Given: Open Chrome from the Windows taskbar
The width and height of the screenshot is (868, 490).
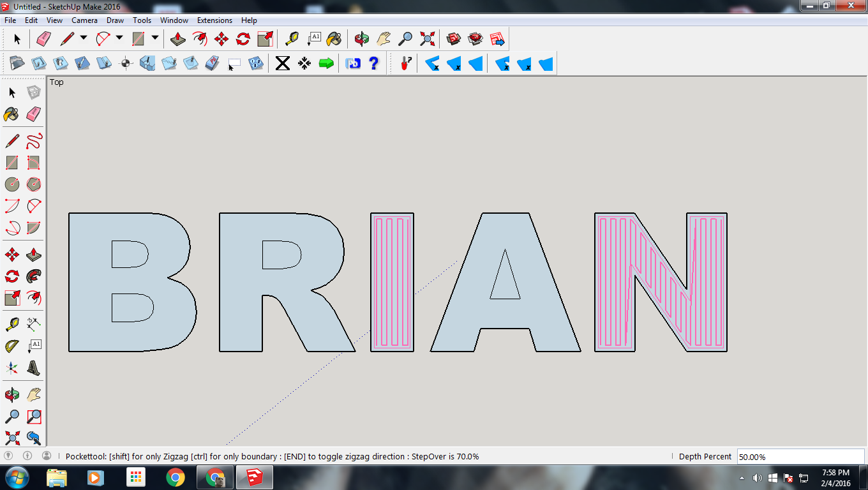Looking at the screenshot, I should pos(176,477).
